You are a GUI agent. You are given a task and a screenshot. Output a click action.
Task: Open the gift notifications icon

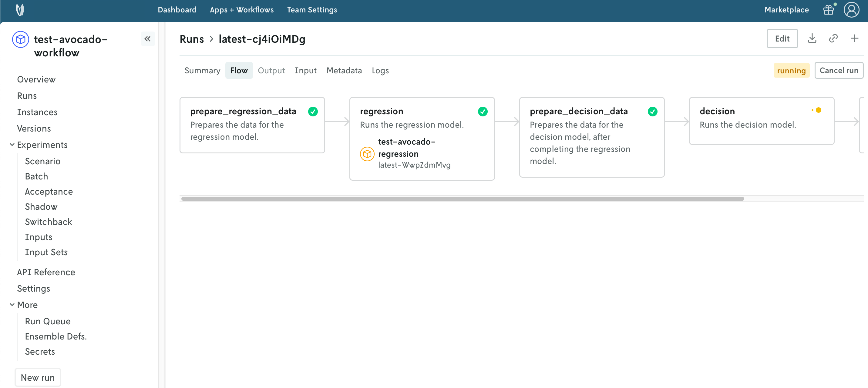pyautogui.click(x=828, y=10)
